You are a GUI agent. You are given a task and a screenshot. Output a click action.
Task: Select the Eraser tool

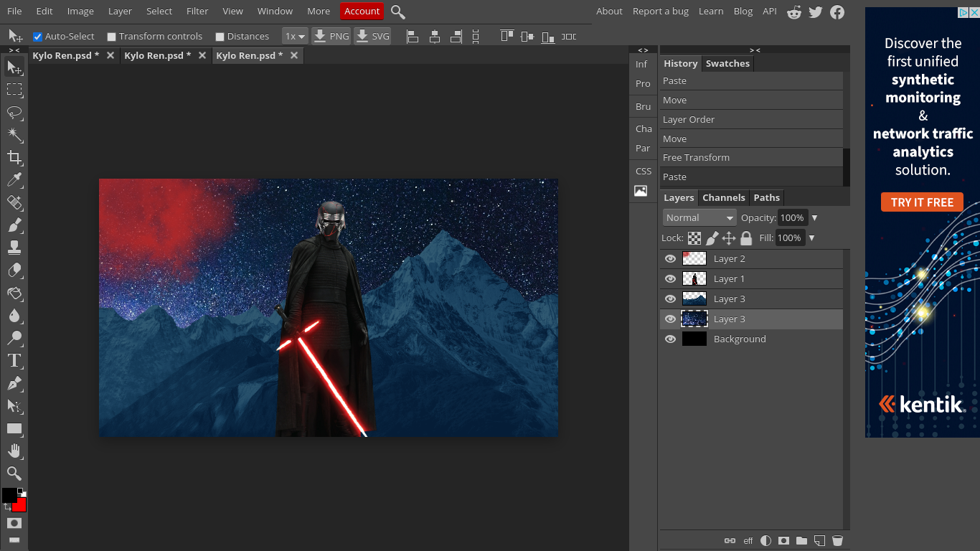[14, 270]
